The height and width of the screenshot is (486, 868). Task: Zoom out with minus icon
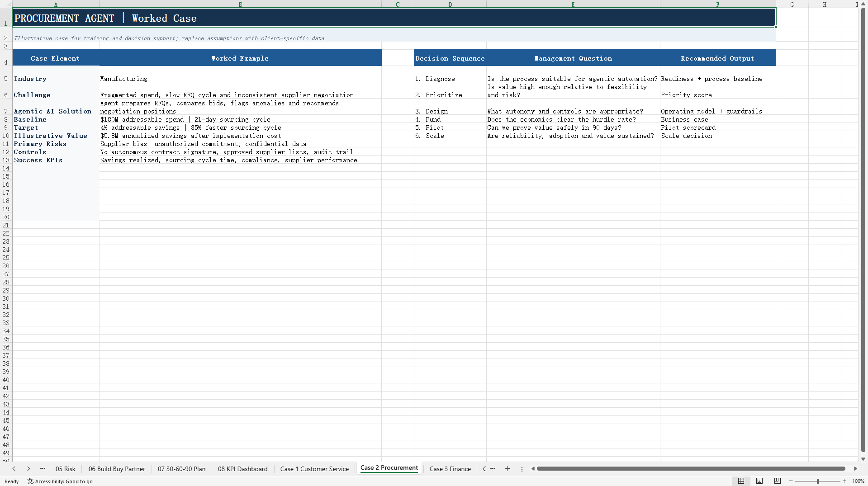(x=791, y=481)
